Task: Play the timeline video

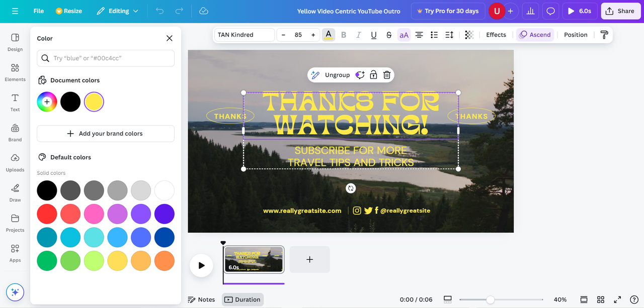Action: [201, 265]
